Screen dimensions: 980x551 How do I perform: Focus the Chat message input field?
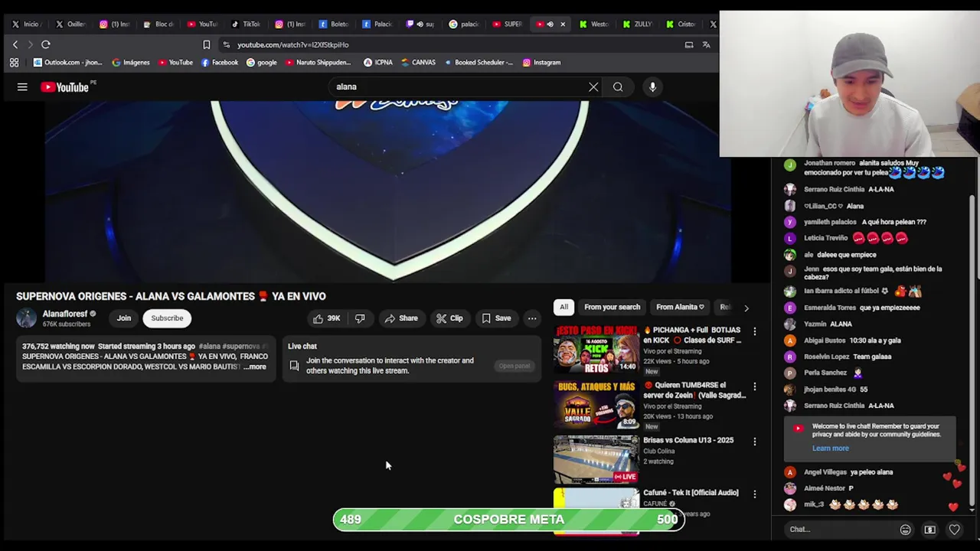(841, 530)
